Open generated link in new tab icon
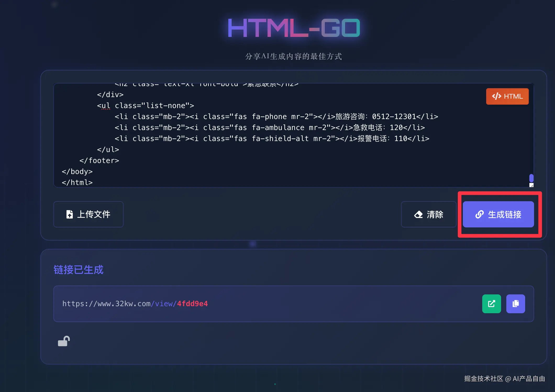The width and height of the screenshot is (555, 392). pyautogui.click(x=491, y=304)
